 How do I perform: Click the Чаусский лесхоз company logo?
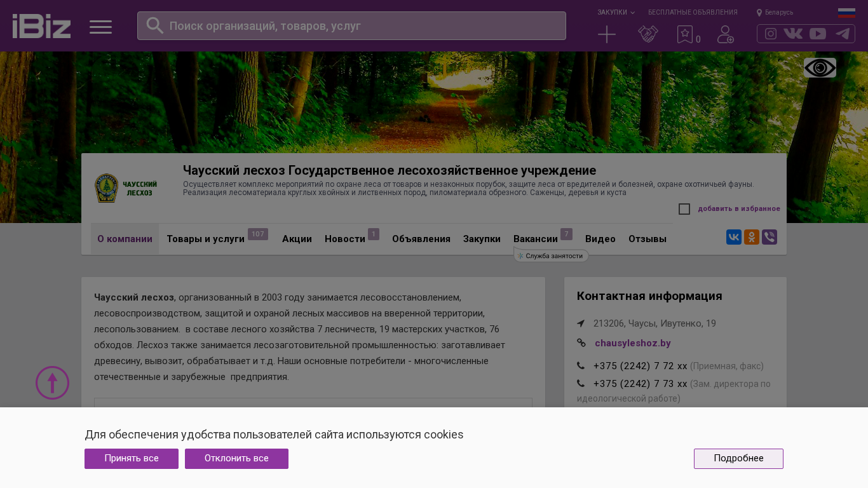[x=126, y=188]
